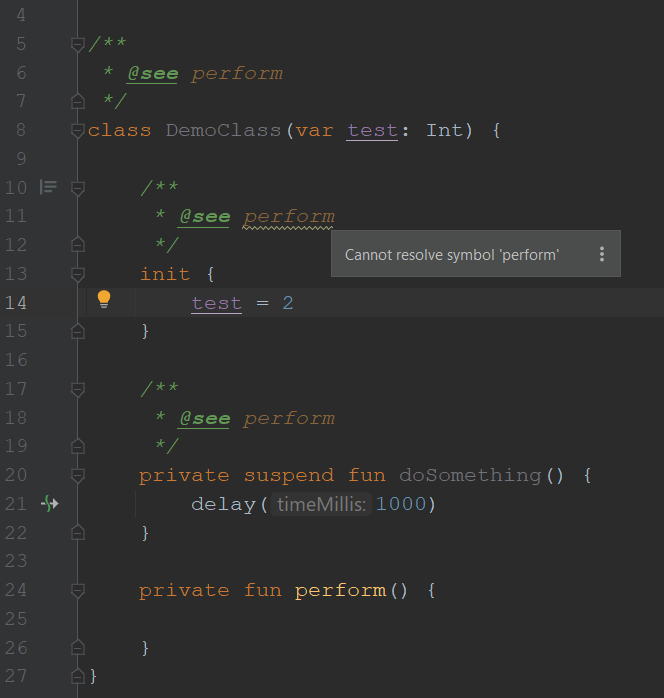
Task: Click the 'delay' call on line 21
Action: (223, 504)
